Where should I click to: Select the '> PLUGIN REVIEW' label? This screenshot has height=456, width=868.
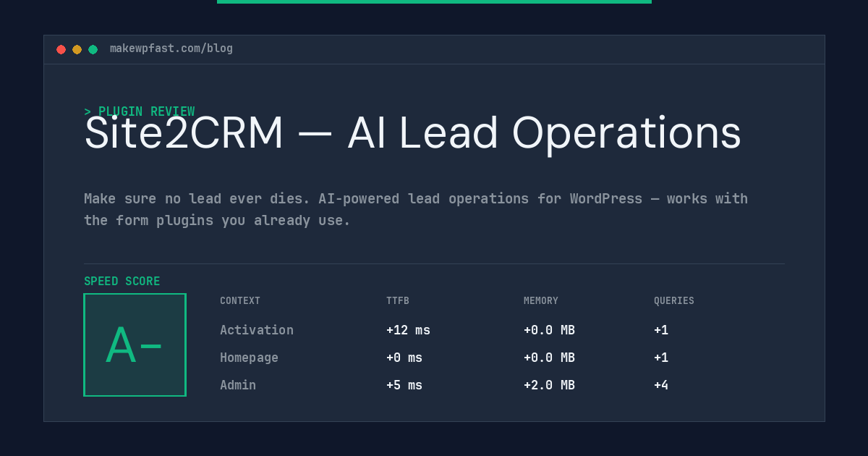click(x=140, y=111)
